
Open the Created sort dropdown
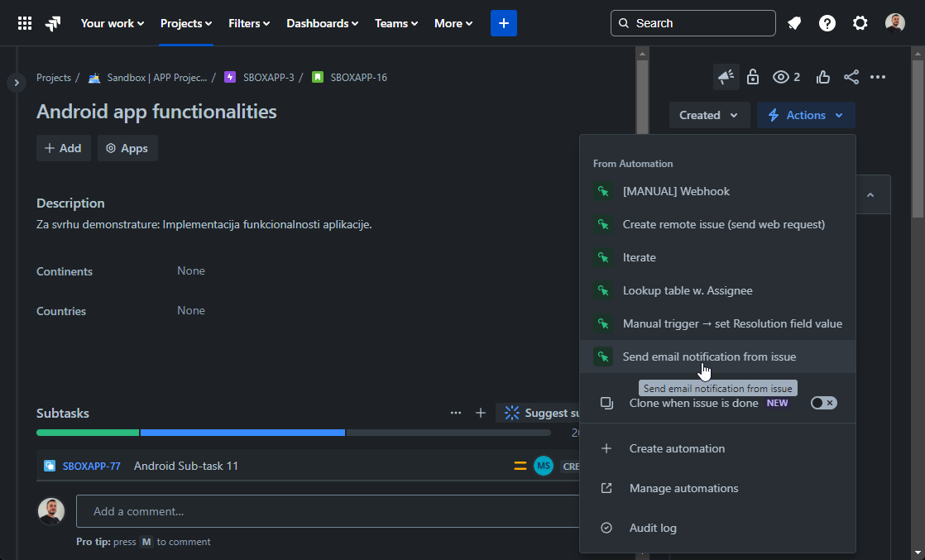(709, 115)
